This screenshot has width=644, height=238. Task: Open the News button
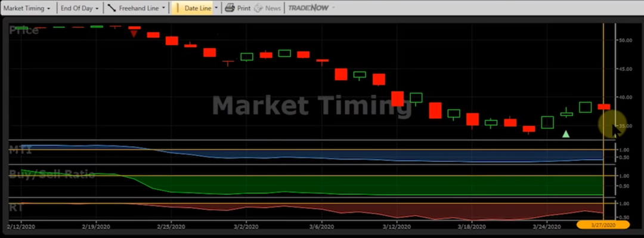coord(267,8)
